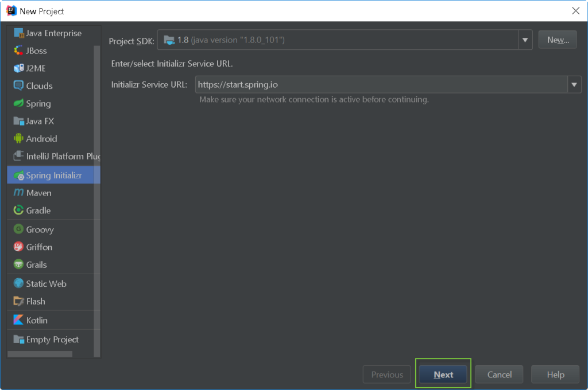
Task: Choose the Empty Project folder icon
Action: pos(19,339)
